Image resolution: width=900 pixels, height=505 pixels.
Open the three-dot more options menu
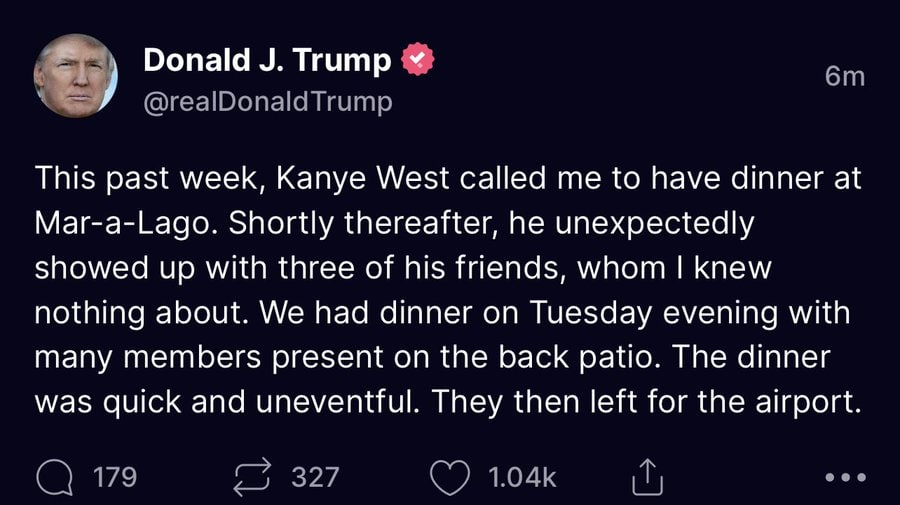[x=845, y=477]
